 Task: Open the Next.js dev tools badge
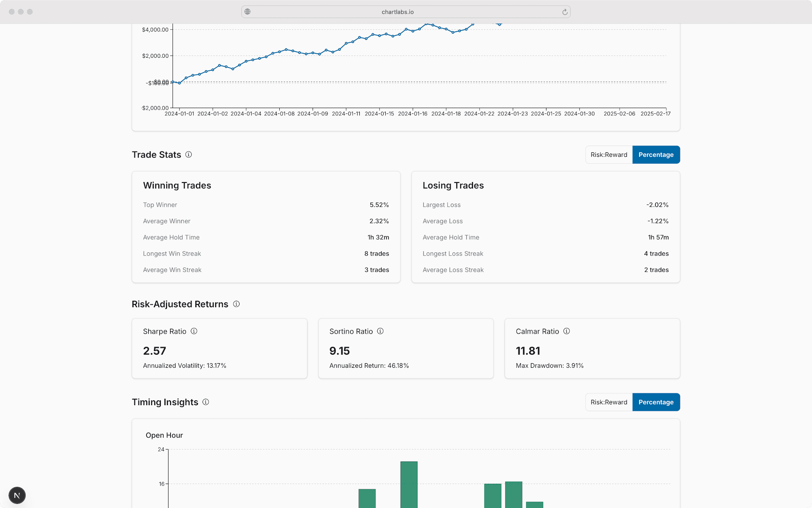click(17, 495)
